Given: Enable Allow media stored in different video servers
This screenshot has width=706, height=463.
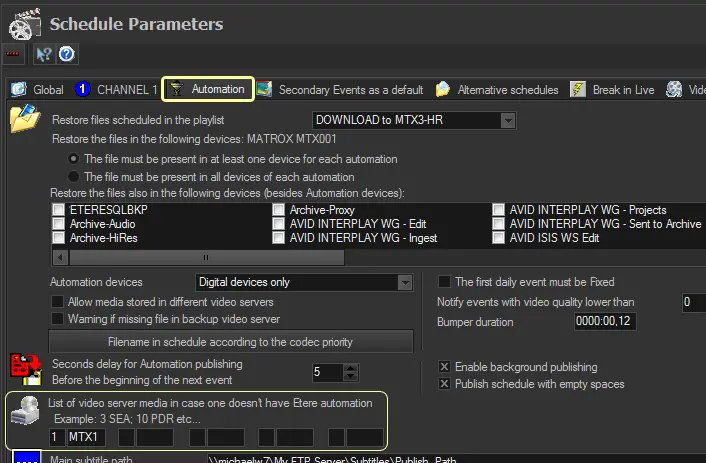Looking at the screenshot, I should coord(58,302).
